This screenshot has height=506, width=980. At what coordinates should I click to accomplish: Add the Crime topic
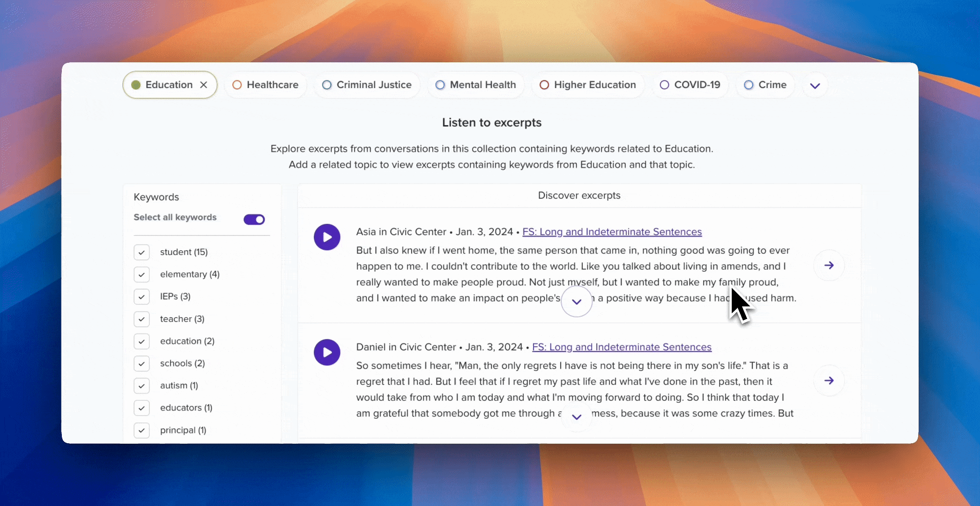pyautogui.click(x=765, y=85)
